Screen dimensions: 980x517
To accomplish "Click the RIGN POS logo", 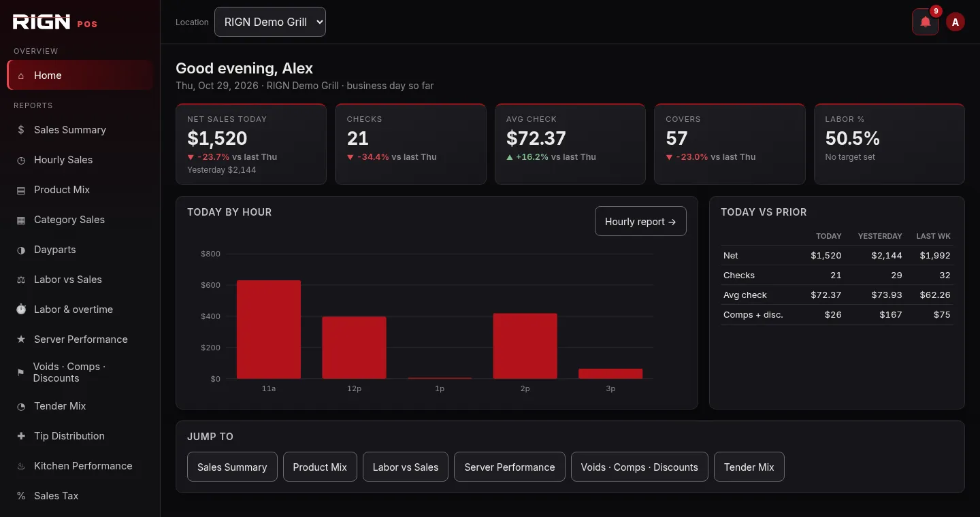I will 55,22.
